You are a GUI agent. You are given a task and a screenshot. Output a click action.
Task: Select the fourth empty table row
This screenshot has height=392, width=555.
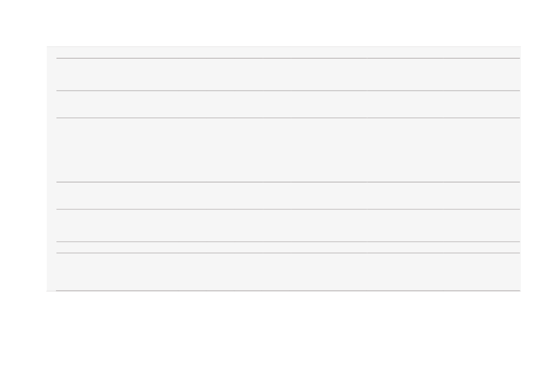(288, 196)
